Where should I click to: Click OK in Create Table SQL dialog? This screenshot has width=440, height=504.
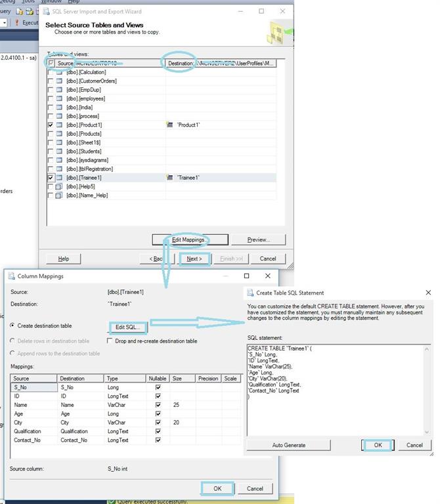tap(378, 445)
